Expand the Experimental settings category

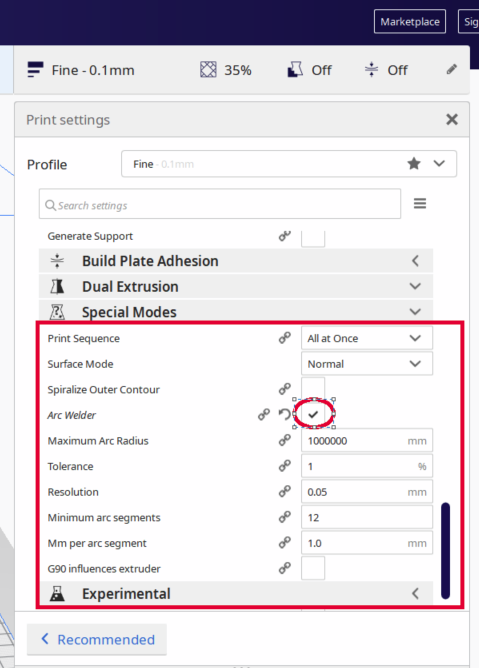click(x=236, y=593)
